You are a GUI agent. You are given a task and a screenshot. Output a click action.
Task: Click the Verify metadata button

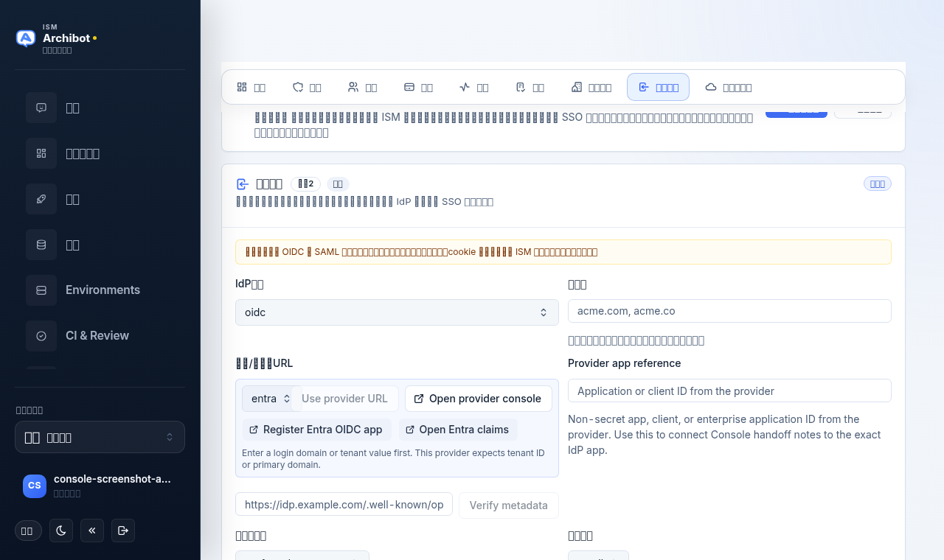point(509,505)
